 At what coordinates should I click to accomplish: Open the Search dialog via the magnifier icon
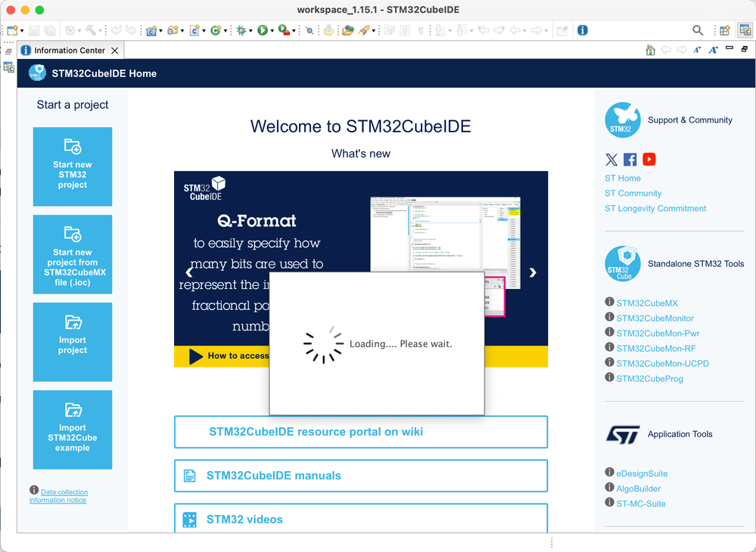(x=698, y=30)
